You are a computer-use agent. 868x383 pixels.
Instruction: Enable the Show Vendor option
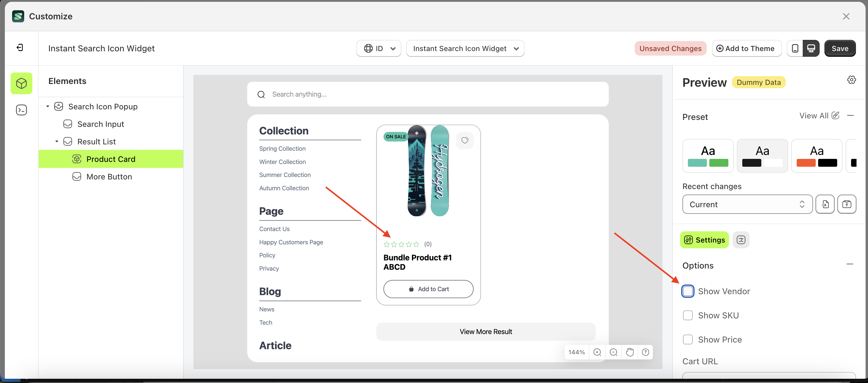pyautogui.click(x=688, y=291)
